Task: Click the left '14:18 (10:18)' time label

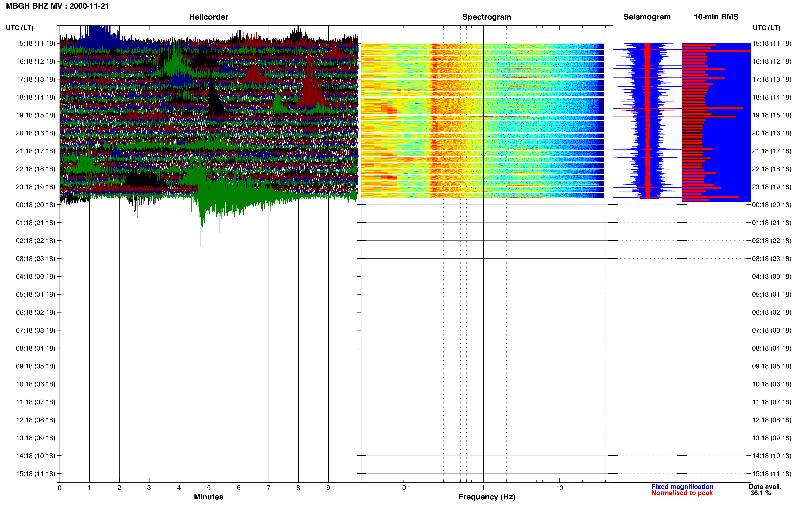Action: coord(36,456)
